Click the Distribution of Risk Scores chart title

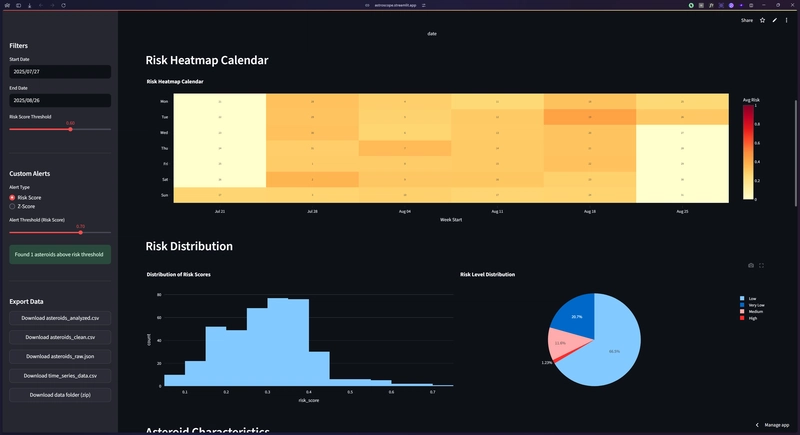pyautogui.click(x=179, y=274)
